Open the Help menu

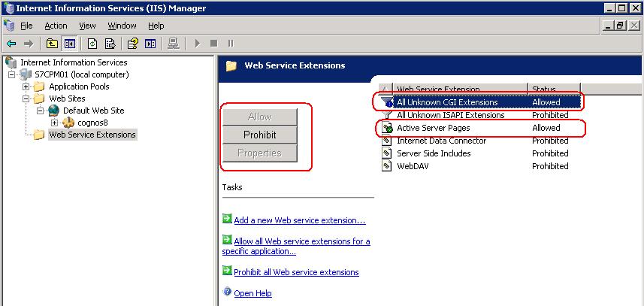tap(156, 26)
